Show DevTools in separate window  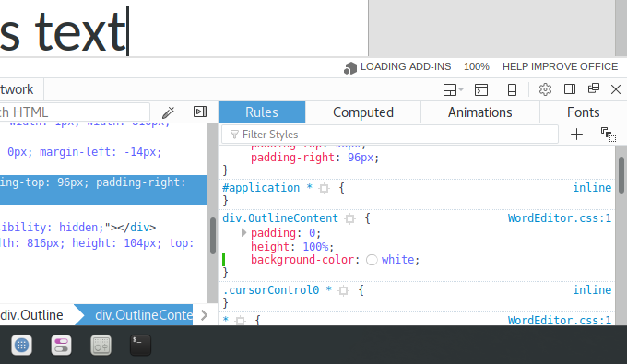click(594, 88)
